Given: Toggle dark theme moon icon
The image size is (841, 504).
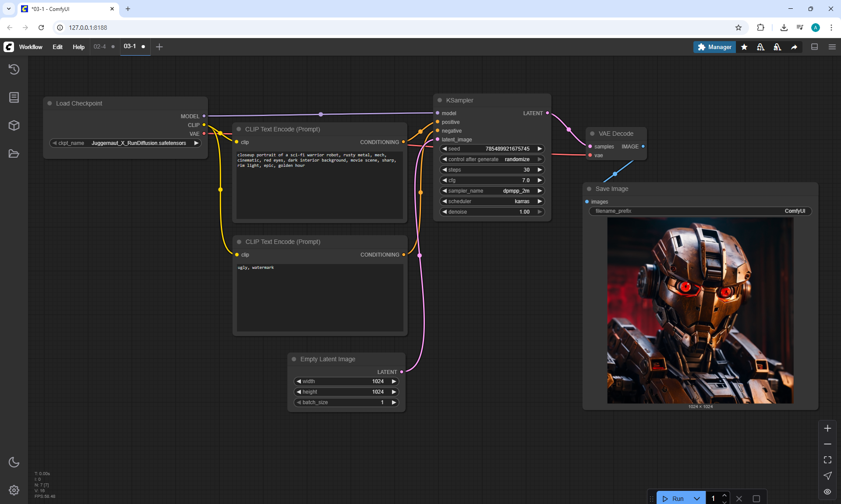Looking at the screenshot, I should pyautogui.click(x=14, y=462).
